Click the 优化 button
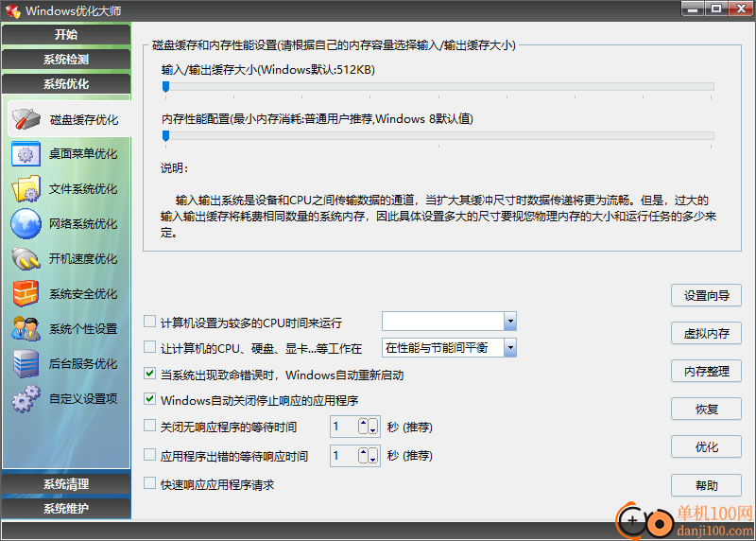756x541 pixels. [x=706, y=446]
